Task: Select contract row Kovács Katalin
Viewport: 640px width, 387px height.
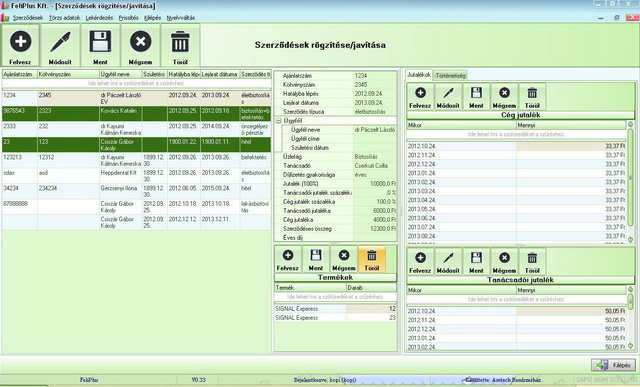Action: click(x=136, y=114)
